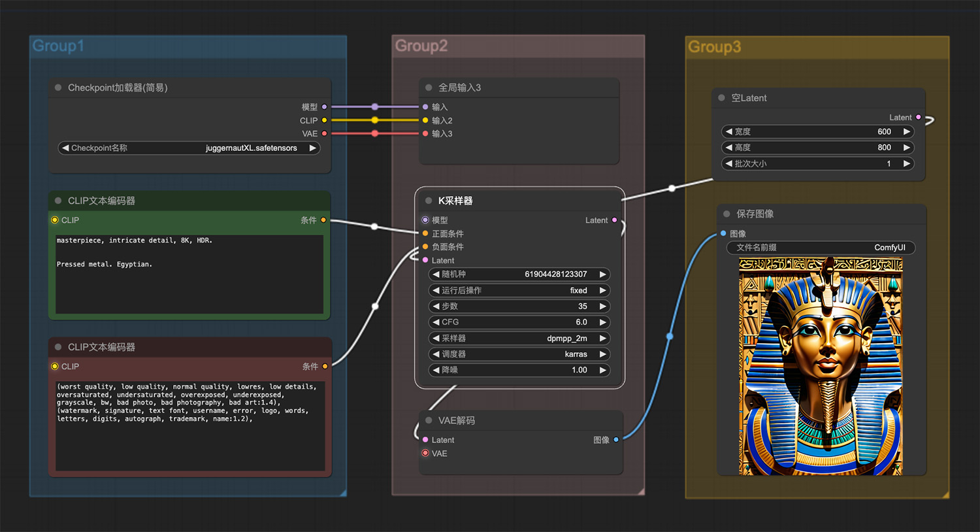
Task: Open the 运行后操作 fixed dropdown
Action: [x=520, y=290]
